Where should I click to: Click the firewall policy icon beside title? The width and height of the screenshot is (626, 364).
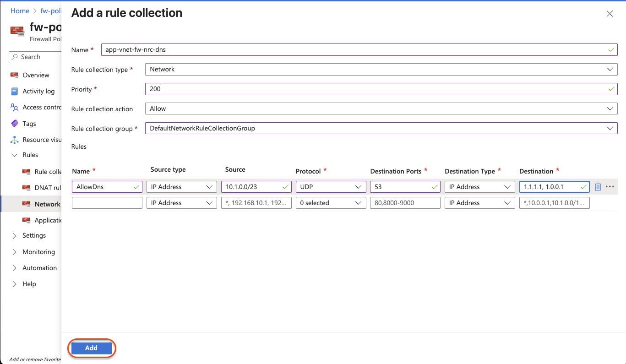pyautogui.click(x=17, y=31)
